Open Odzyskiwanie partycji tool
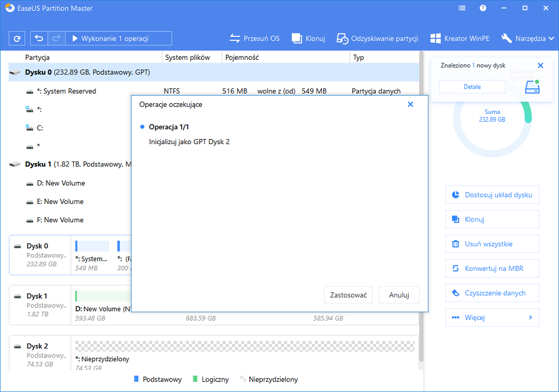Image resolution: width=559 pixels, height=392 pixels. [x=377, y=39]
